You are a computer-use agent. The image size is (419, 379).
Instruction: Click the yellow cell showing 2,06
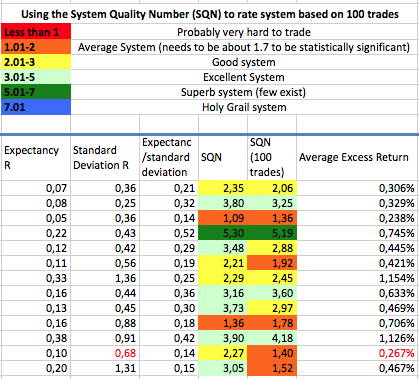tap(272, 188)
